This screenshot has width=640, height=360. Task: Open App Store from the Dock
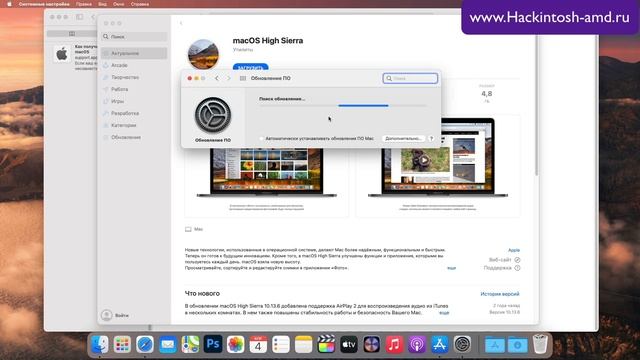(x=439, y=345)
